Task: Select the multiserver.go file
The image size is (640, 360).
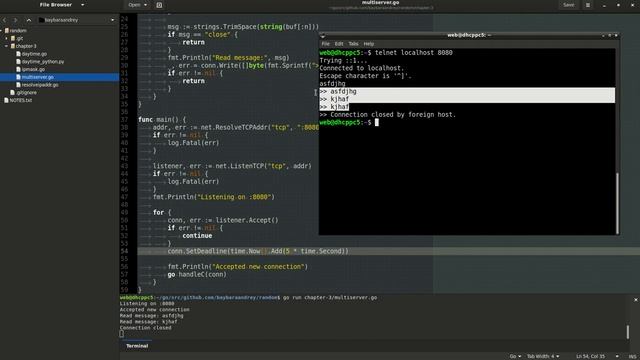Action: point(38,77)
